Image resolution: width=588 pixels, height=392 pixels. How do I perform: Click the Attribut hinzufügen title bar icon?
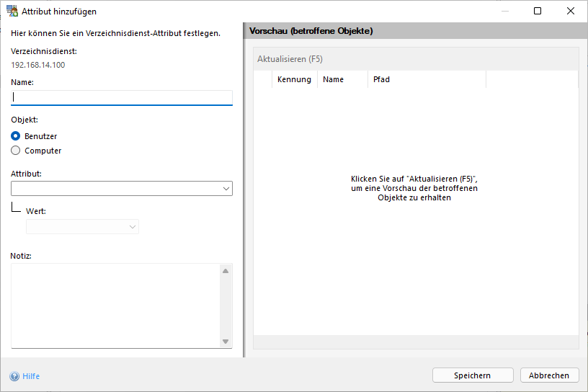click(x=12, y=12)
